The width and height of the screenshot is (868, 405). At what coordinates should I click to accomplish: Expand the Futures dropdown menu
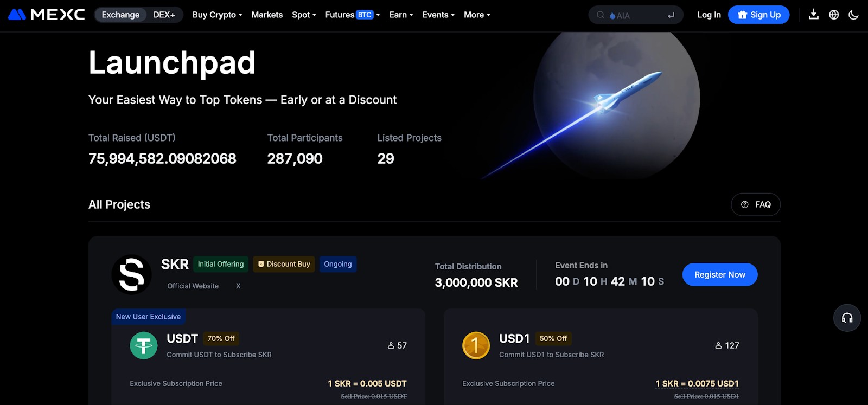[x=353, y=15]
